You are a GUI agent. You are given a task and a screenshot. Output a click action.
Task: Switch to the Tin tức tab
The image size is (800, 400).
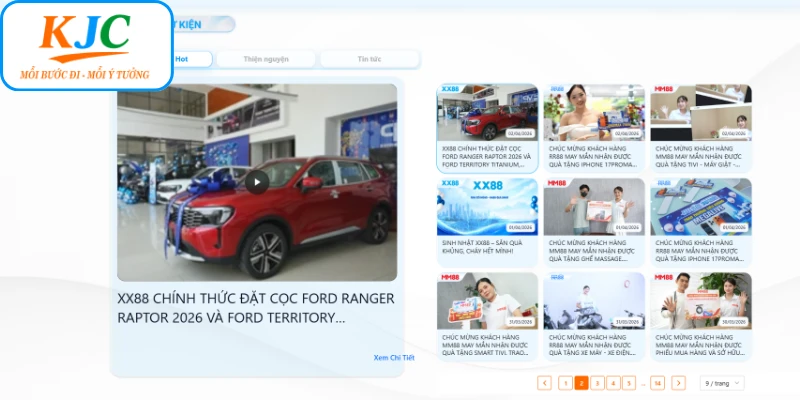point(369,59)
